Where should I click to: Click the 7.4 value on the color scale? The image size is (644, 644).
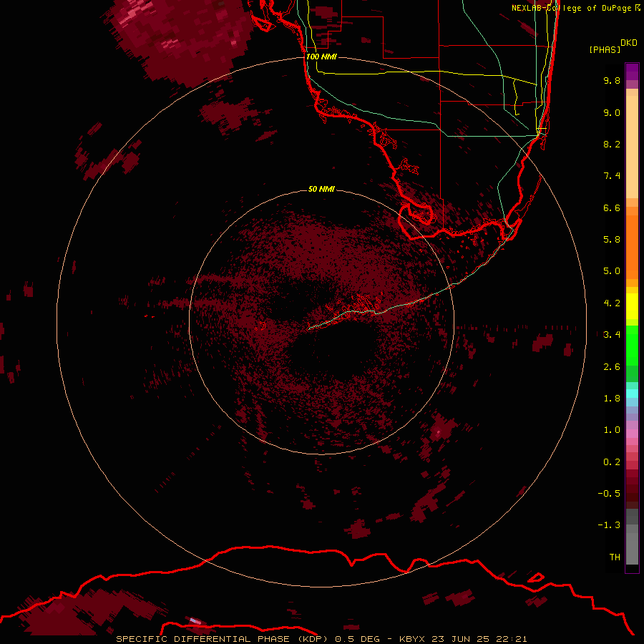[x=612, y=176]
